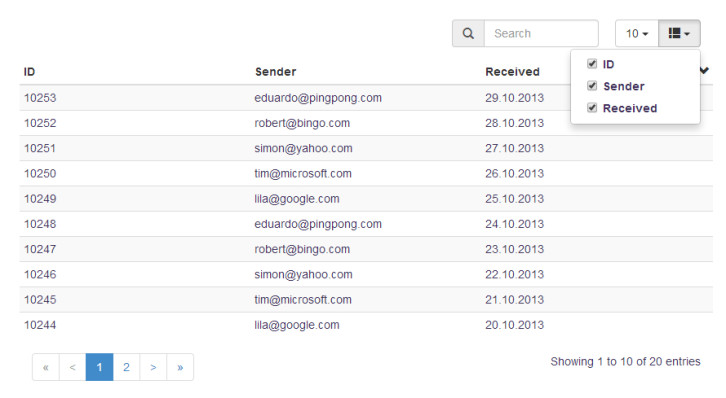Go to first page with « icon

pos(46,367)
